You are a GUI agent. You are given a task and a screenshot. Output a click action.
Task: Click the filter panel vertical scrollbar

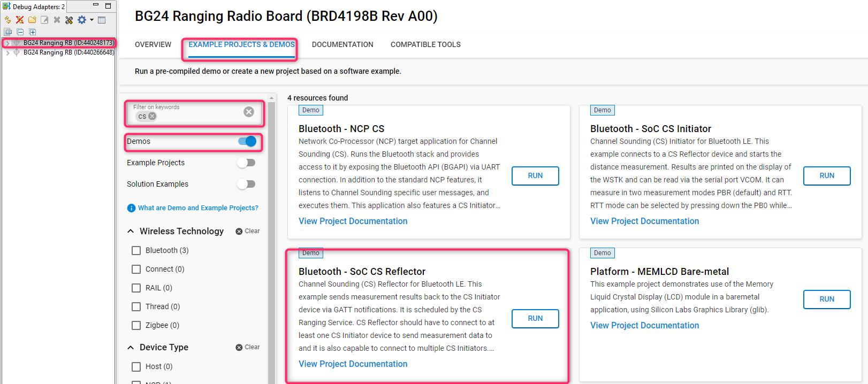(271, 241)
